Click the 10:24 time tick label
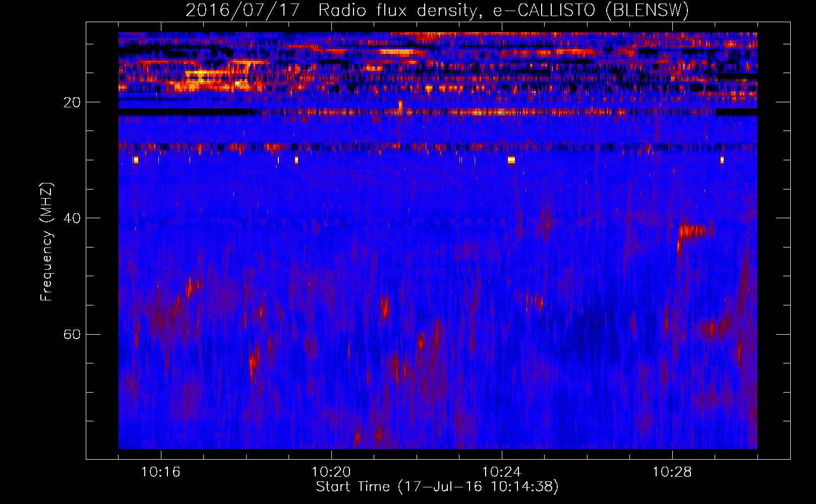816x504 pixels. (x=502, y=472)
